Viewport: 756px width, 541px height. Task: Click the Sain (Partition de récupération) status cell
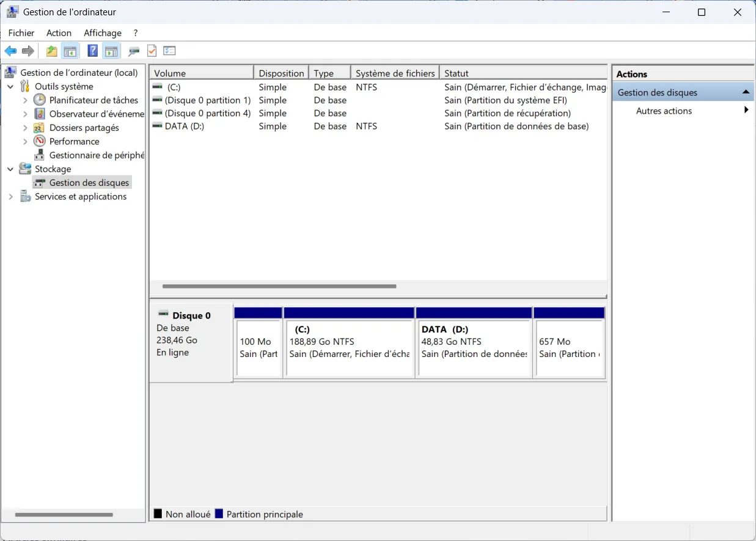pos(507,113)
